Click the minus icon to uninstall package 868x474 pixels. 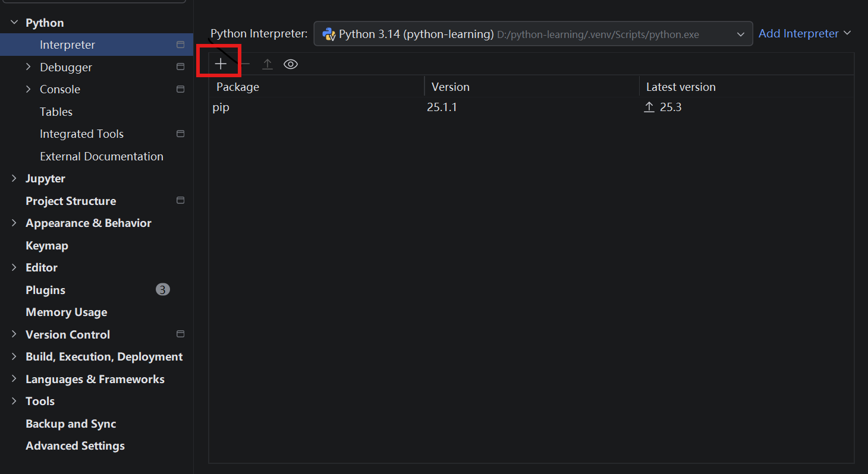coord(245,64)
